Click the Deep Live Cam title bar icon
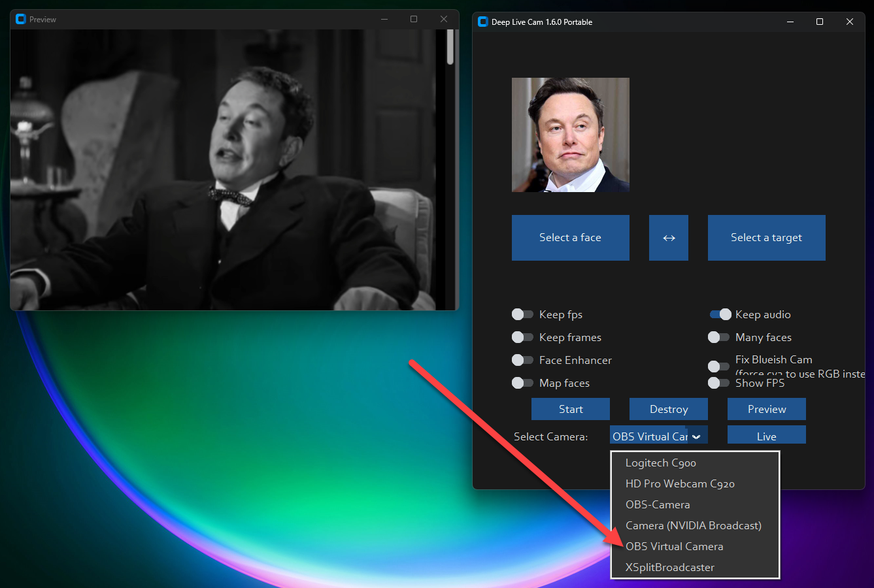Screen dimensions: 874x588 tap(483, 22)
